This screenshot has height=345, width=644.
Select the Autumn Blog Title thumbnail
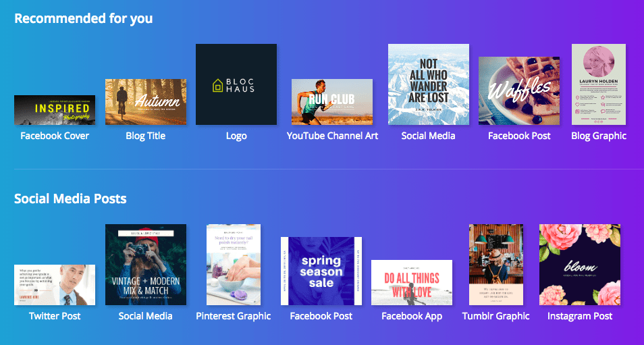(x=146, y=102)
